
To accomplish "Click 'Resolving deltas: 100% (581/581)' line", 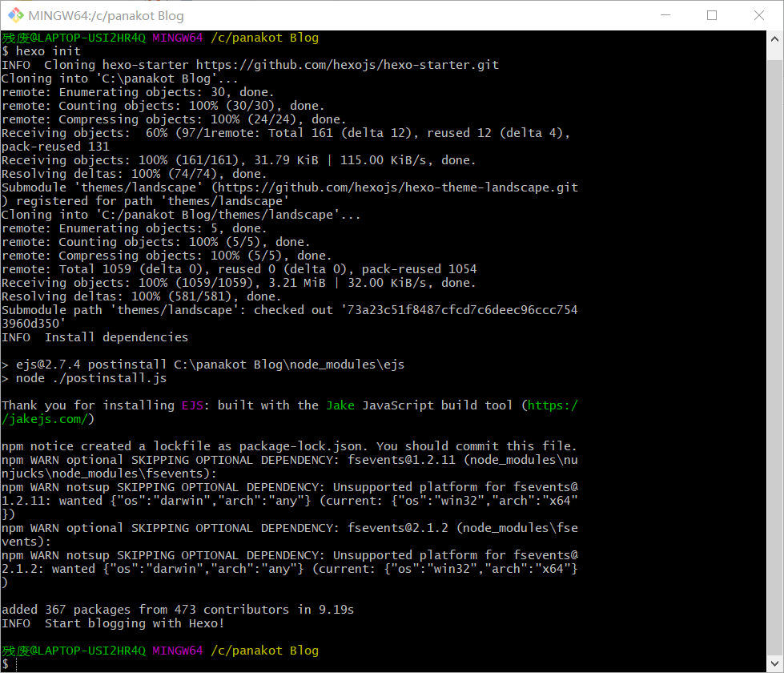I will [142, 296].
